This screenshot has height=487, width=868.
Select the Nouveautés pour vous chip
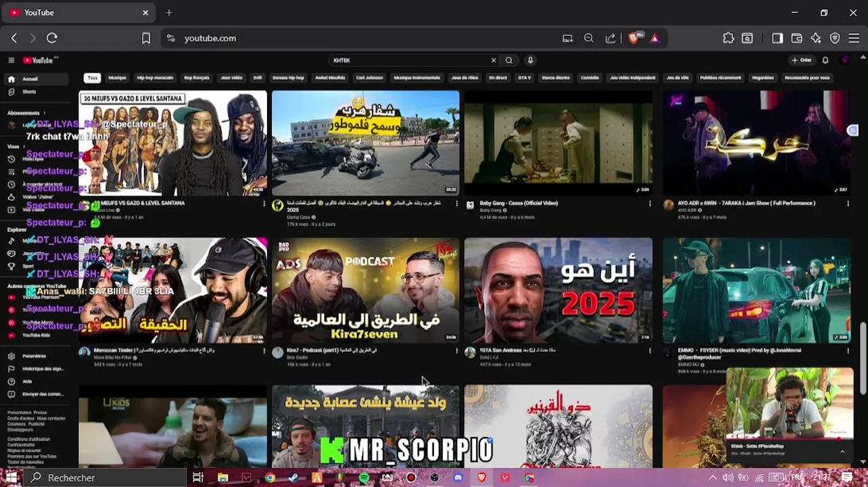coord(807,78)
